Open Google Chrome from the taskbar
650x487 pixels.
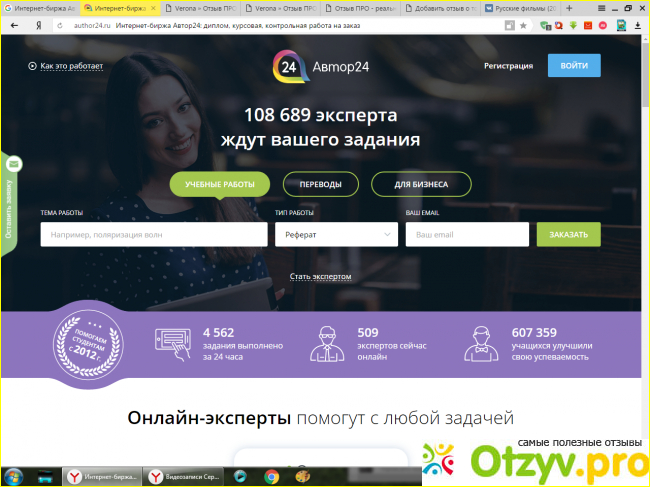(271, 477)
